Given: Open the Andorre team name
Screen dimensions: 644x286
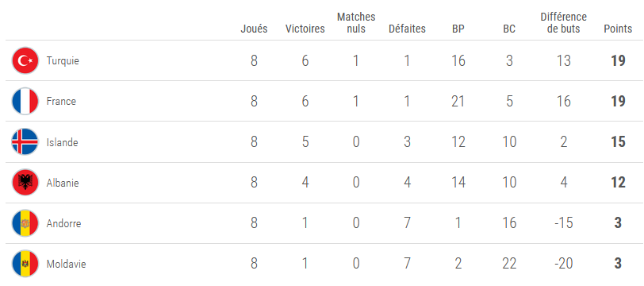Looking at the screenshot, I should tap(63, 223).
